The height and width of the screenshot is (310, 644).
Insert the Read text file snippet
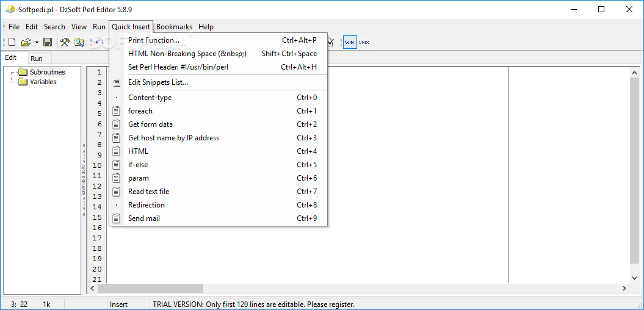point(218,192)
